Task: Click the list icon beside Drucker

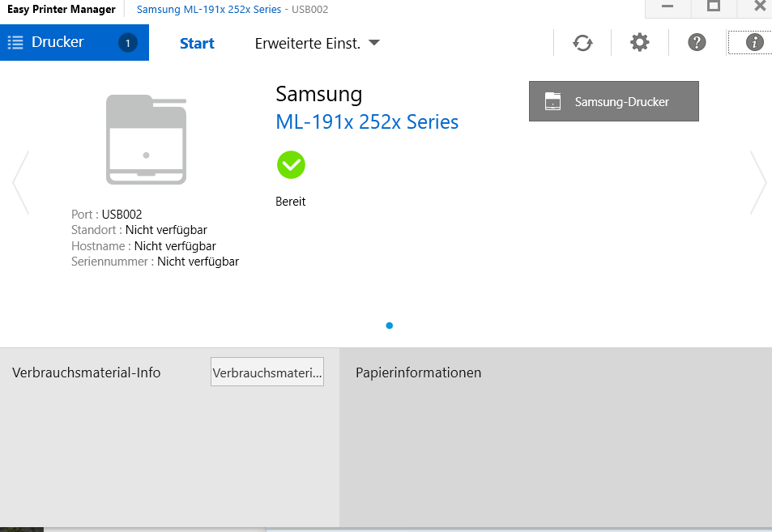Action: tap(15, 42)
